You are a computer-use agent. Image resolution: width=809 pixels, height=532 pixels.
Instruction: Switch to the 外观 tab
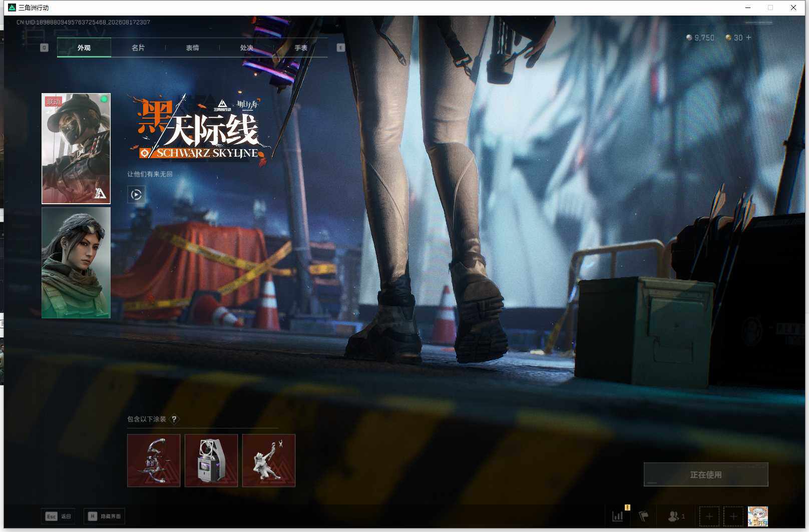[x=84, y=48]
